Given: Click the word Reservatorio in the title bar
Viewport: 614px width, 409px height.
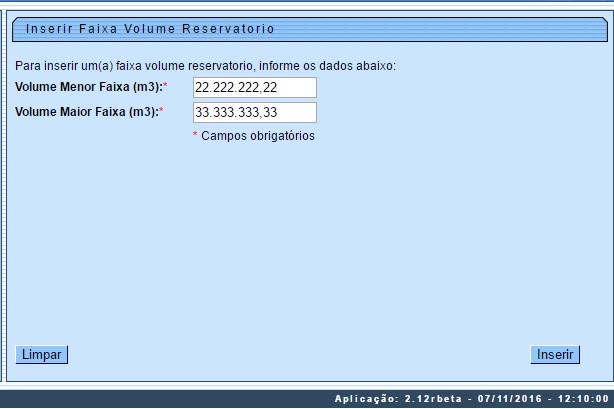Looking at the screenshot, I should pyautogui.click(x=225, y=29).
